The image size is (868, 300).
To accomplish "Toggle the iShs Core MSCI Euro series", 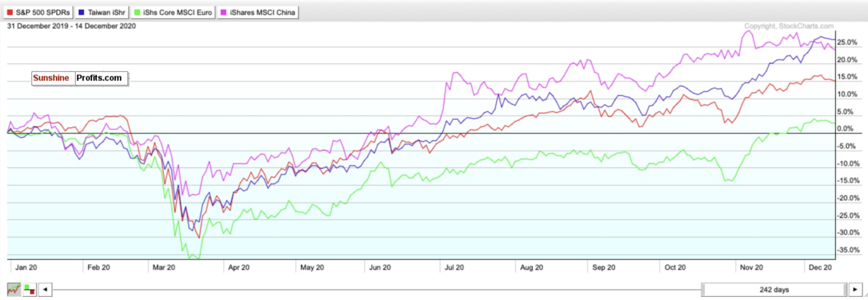I will (x=173, y=12).
